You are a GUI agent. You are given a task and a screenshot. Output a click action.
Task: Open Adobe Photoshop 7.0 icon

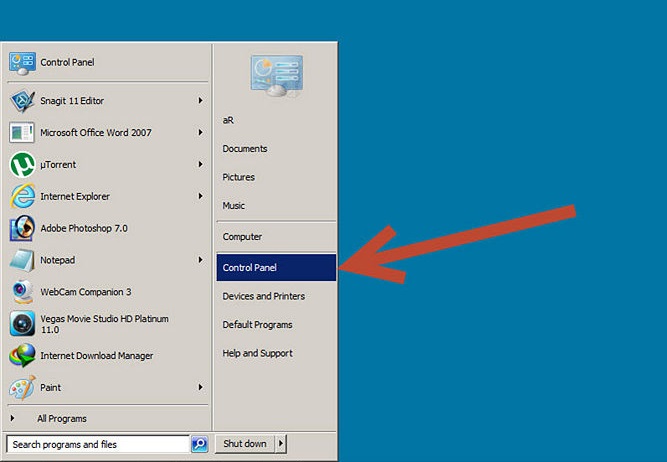click(22, 228)
